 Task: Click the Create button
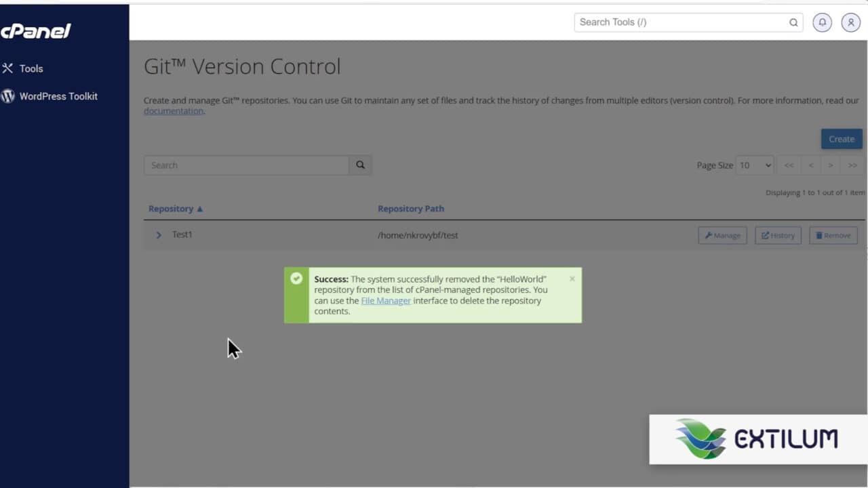(x=841, y=139)
